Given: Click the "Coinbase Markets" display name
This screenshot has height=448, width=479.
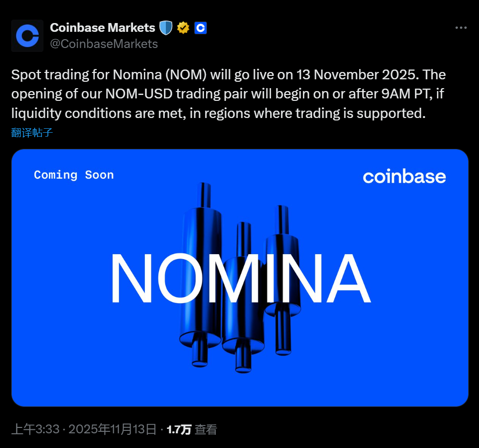Looking at the screenshot, I should 102,28.
